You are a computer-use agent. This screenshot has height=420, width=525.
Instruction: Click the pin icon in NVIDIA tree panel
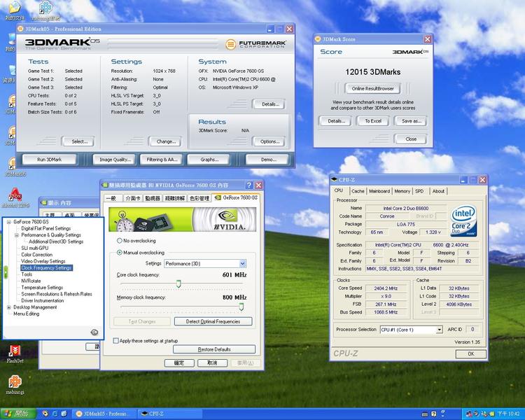94,332
